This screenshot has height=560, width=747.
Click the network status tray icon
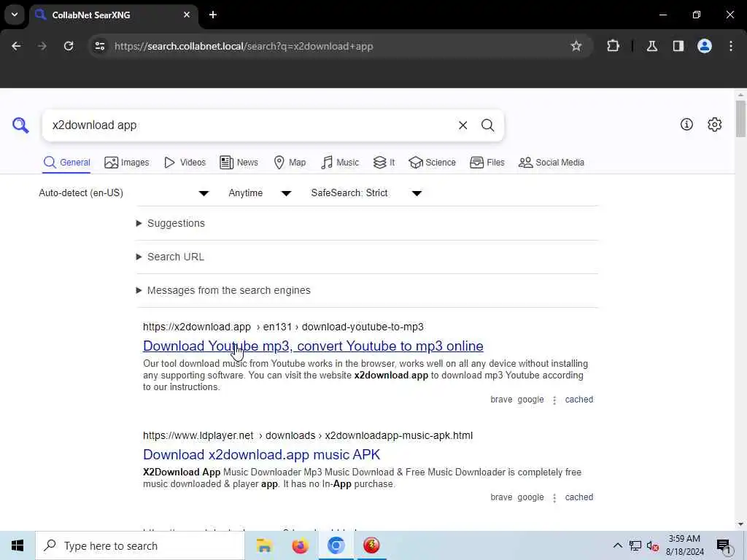click(635, 545)
